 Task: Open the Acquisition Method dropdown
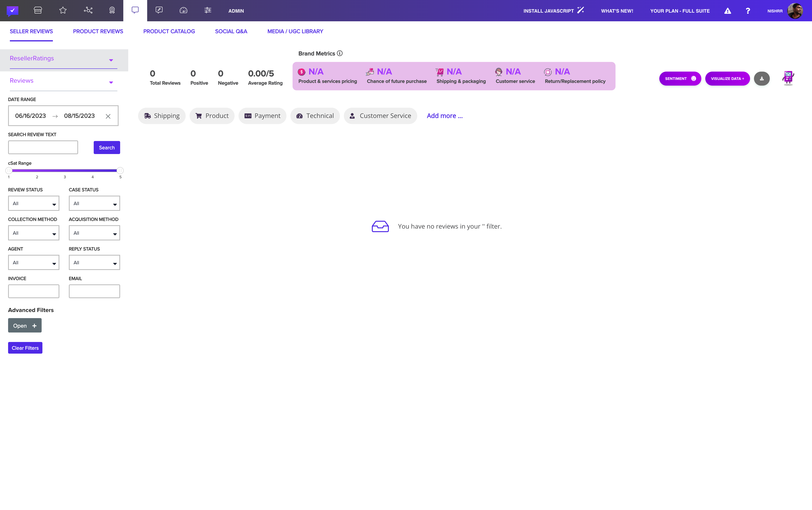94,233
